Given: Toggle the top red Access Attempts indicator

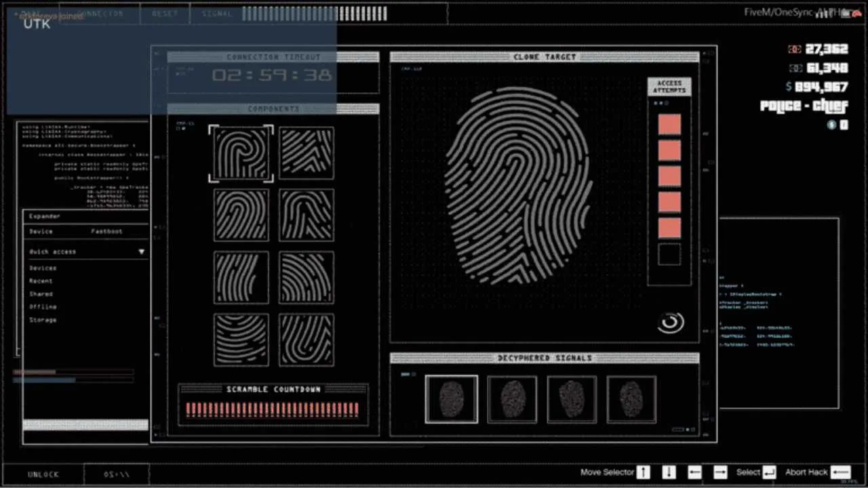Looking at the screenshot, I should click(669, 123).
